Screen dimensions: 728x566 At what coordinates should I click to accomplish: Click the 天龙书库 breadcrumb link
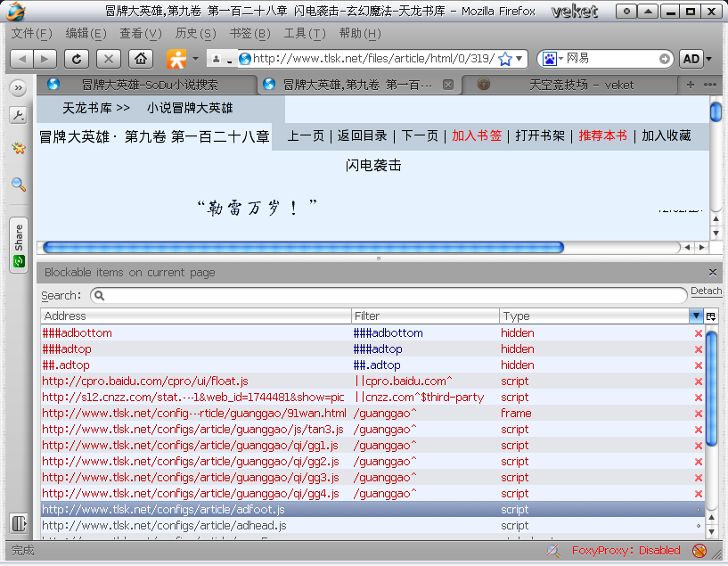pos(86,108)
